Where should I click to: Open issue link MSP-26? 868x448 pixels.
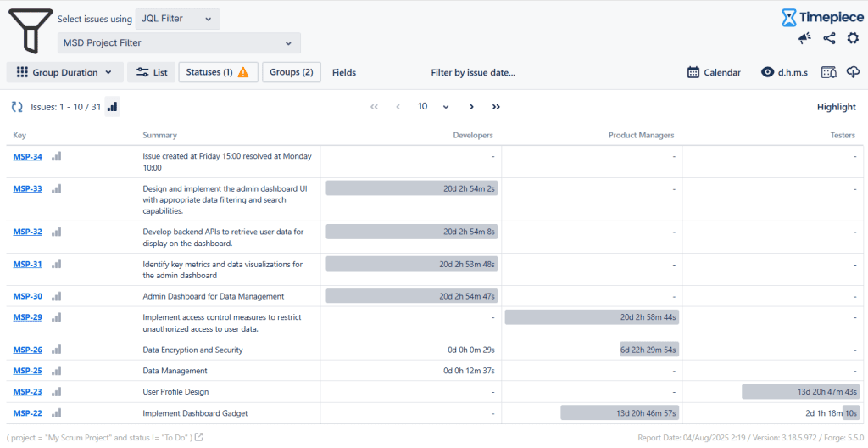[x=28, y=350]
